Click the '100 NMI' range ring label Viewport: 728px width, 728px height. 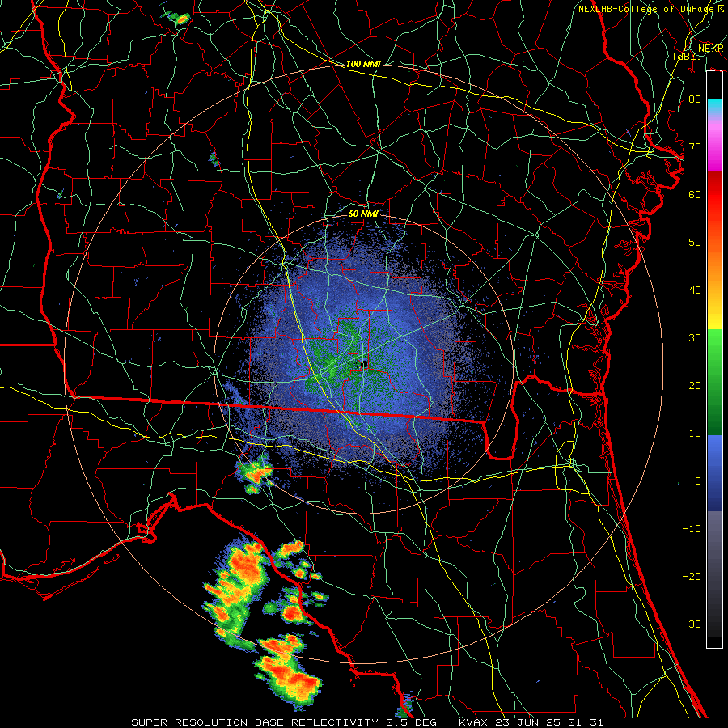pyautogui.click(x=363, y=64)
